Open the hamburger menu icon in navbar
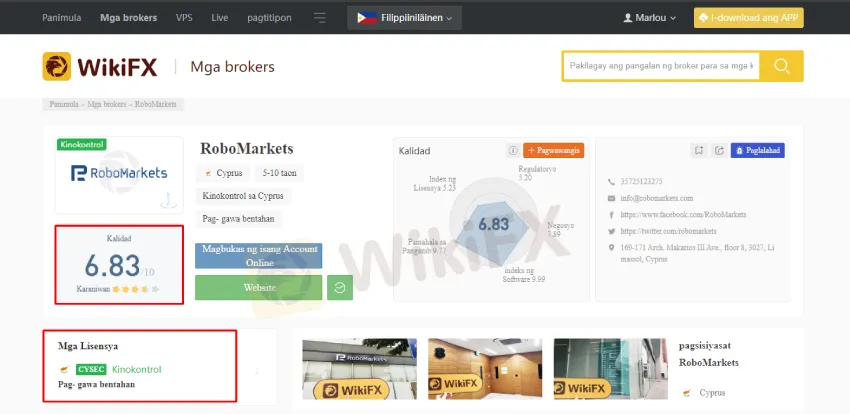The width and height of the screenshot is (850, 414). coord(320,18)
